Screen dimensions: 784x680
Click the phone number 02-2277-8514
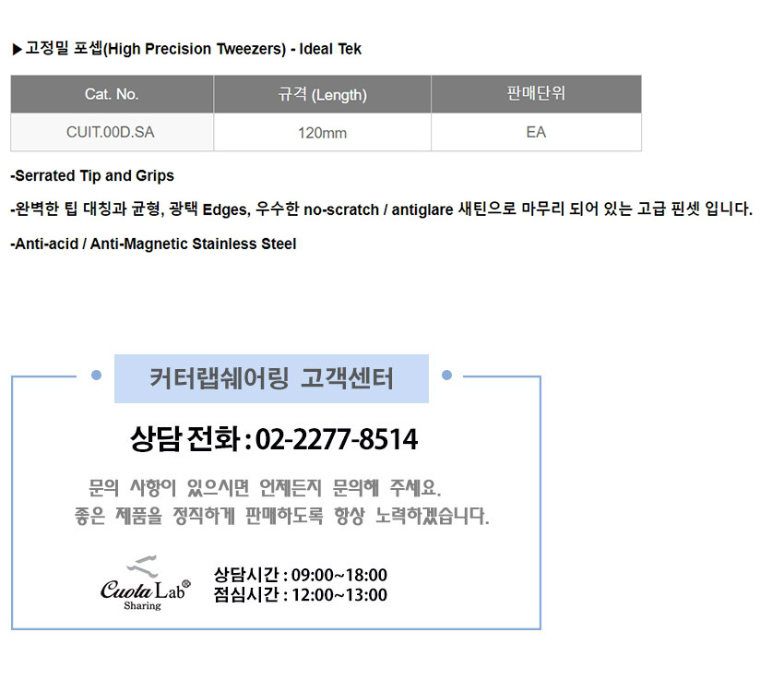(336, 439)
